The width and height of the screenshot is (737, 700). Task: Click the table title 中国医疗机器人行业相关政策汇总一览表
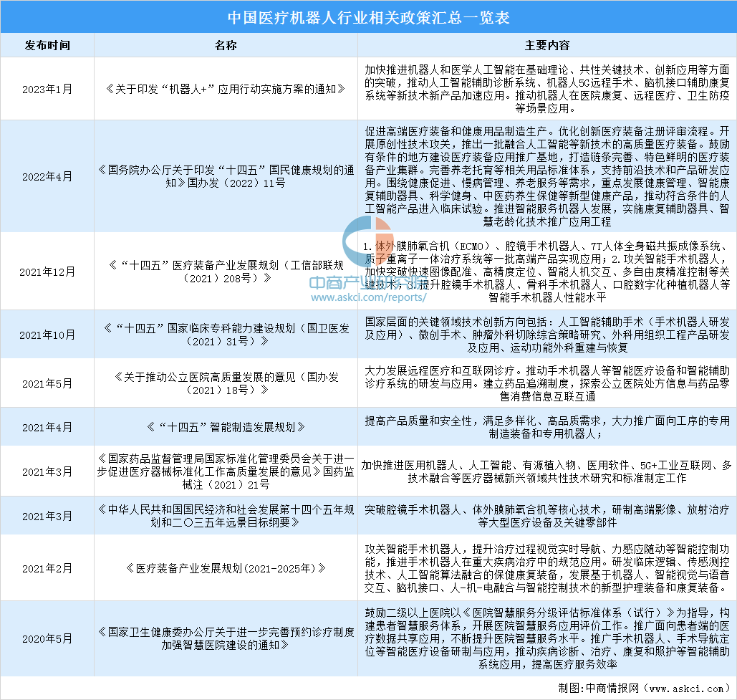tap(368, 17)
